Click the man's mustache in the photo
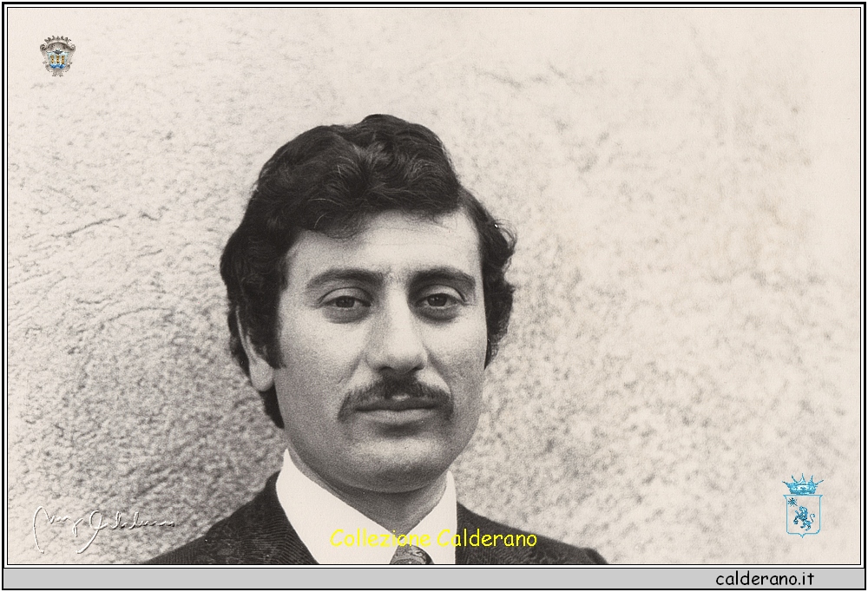This screenshot has width=868, height=592. coord(395,393)
